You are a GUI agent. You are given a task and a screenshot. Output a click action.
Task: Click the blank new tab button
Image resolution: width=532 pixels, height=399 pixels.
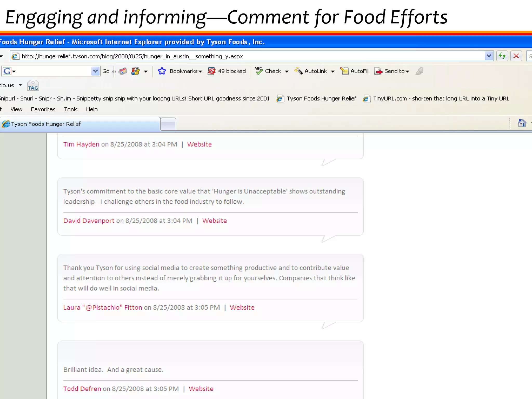pyautogui.click(x=168, y=124)
